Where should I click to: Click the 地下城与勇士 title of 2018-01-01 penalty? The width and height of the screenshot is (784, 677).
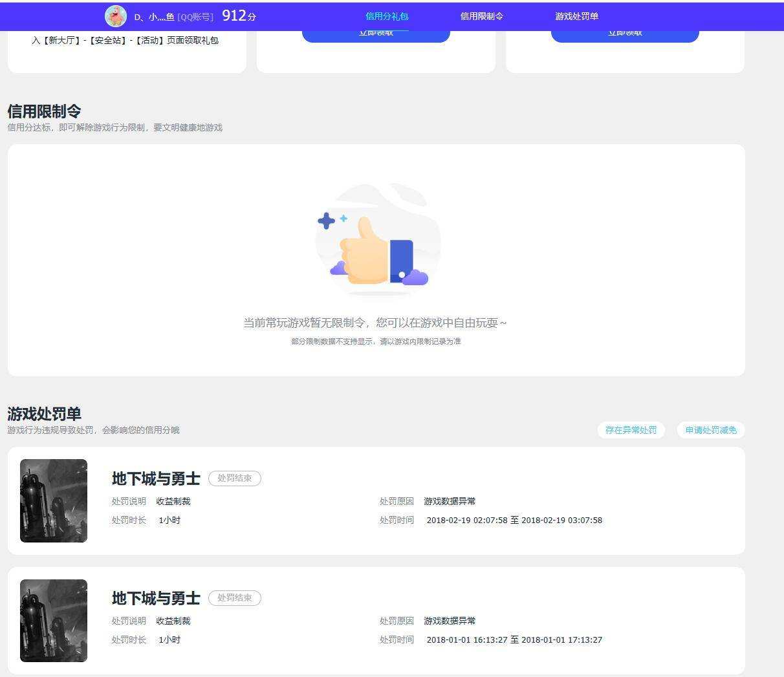click(156, 598)
